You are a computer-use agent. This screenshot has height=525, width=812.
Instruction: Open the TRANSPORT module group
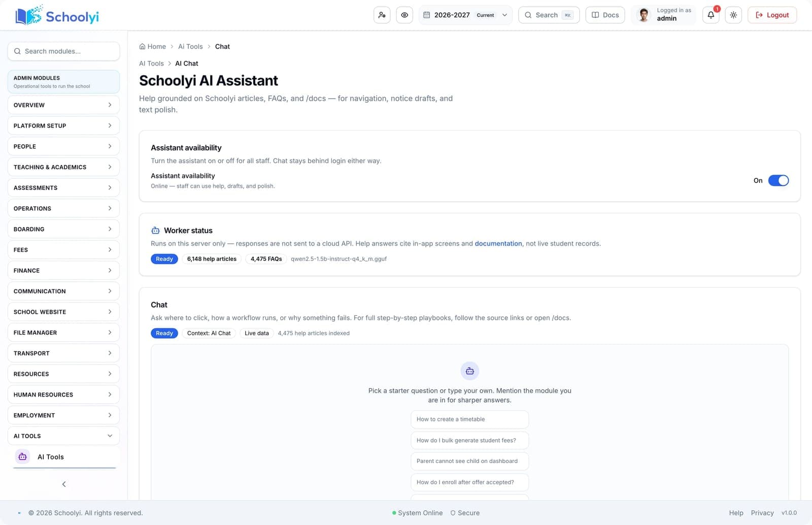tap(63, 353)
